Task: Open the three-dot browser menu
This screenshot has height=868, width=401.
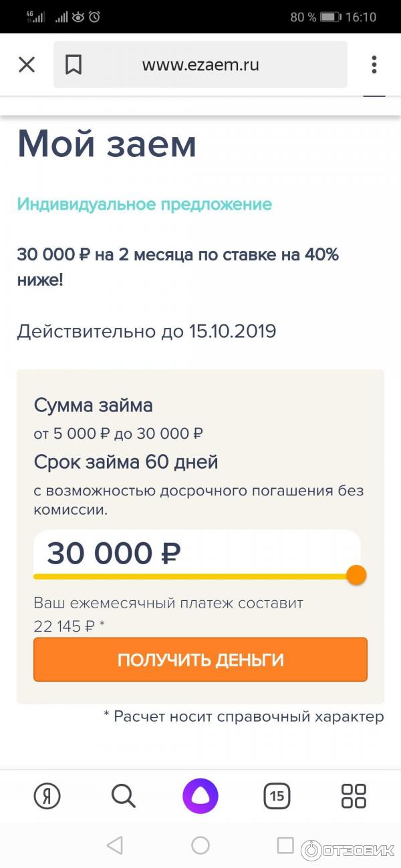Action: [x=374, y=65]
